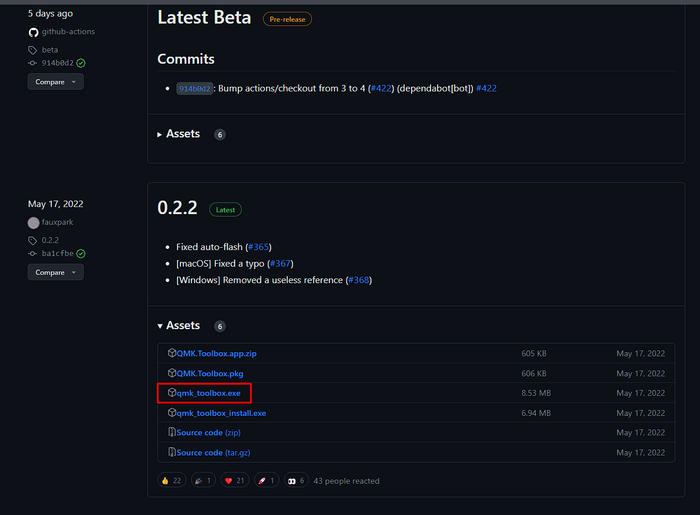Download Source code (zip)

click(208, 432)
